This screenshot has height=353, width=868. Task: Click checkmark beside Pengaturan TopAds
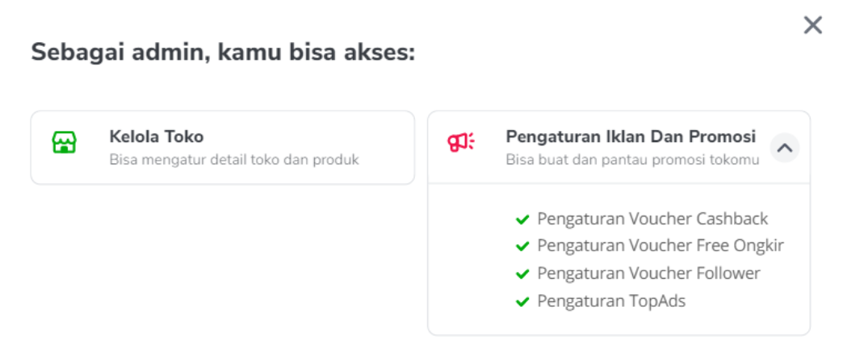pyautogui.click(x=522, y=301)
